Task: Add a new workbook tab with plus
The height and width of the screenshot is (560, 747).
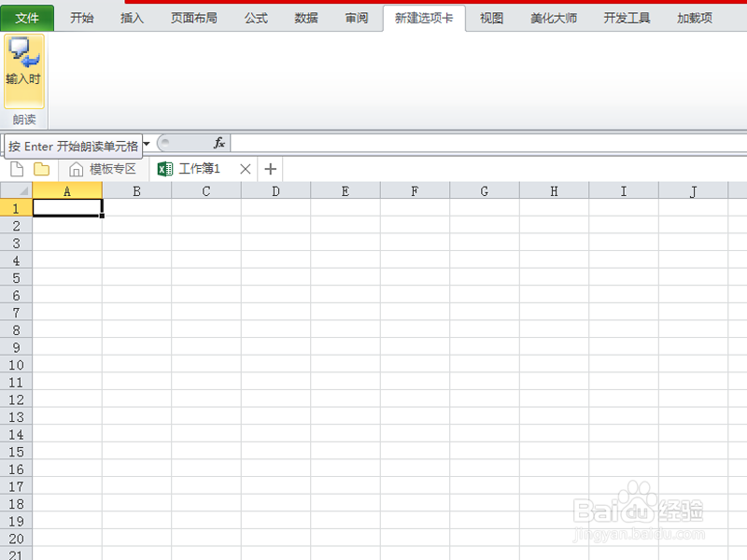Action: tap(270, 169)
